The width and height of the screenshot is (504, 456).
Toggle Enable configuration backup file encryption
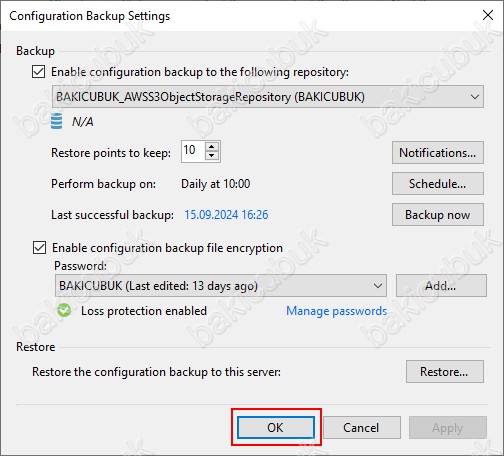[x=39, y=248]
